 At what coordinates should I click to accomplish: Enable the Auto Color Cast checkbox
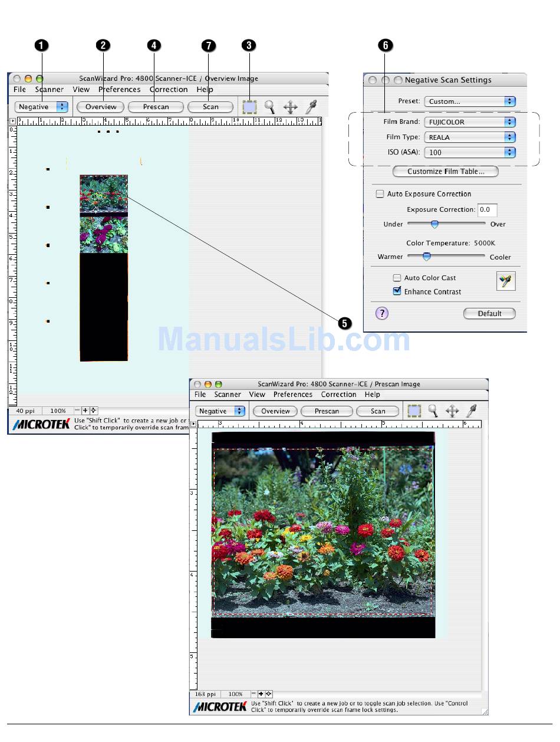(397, 278)
